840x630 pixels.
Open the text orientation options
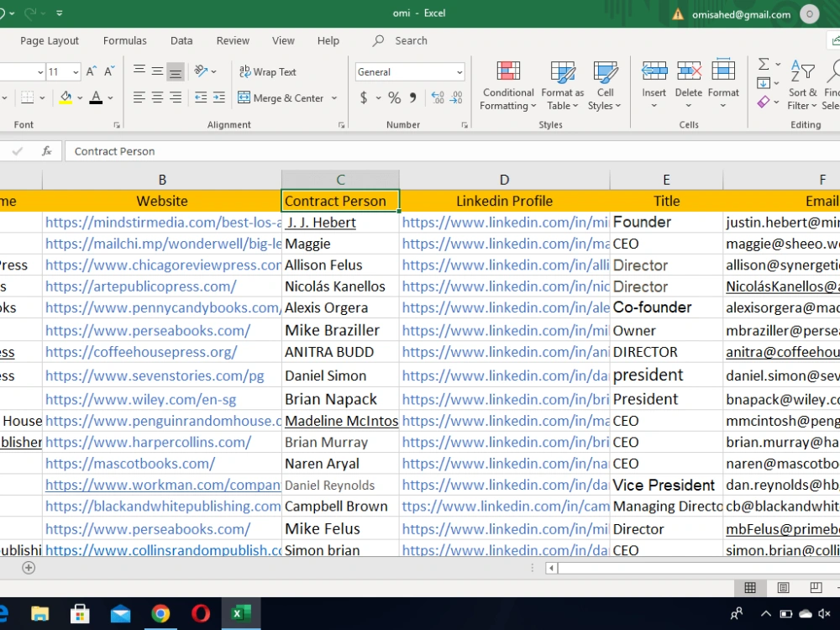205,71
